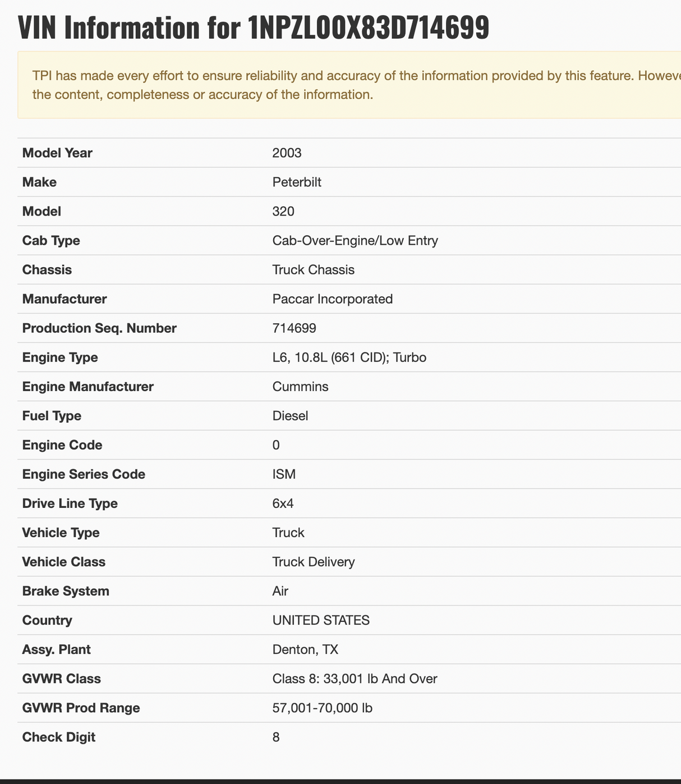The width and height of the screenshot is (681, 784).
Task: Click the L6, 10.8L engine type value
Action: [349, 357]
